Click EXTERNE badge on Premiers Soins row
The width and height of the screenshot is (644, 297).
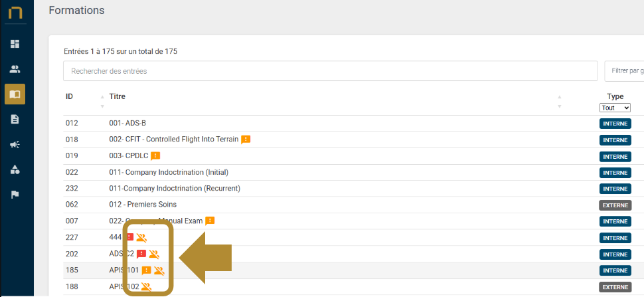point(615,205)
